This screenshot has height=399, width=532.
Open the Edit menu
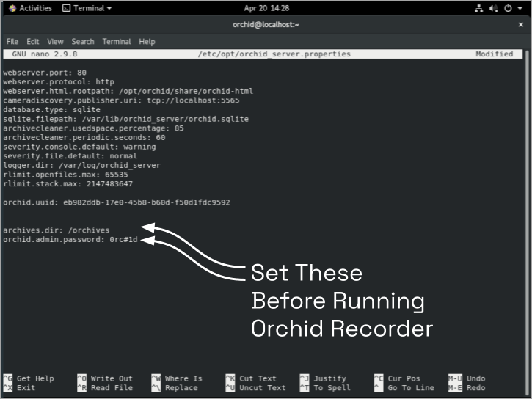coord(33,41)
